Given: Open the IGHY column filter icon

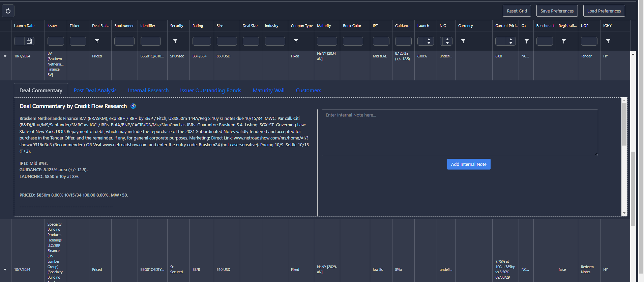Looking at the screenshot, I should [x=608, y=41].
